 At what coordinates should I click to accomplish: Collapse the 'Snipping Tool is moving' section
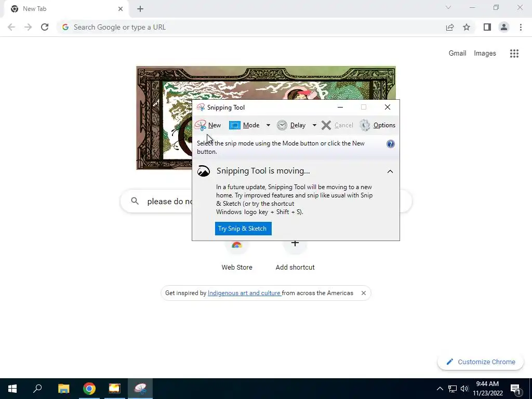[390, 171]
